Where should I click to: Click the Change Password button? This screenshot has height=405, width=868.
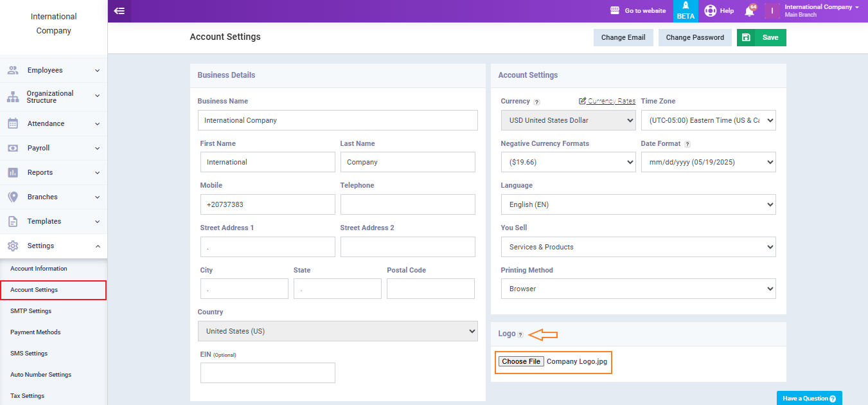695,37
